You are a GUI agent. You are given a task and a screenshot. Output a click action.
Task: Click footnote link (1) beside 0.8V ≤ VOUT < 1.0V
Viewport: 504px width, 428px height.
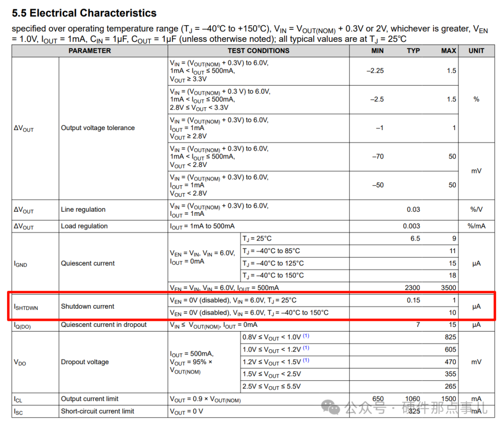tap(306, 336)
